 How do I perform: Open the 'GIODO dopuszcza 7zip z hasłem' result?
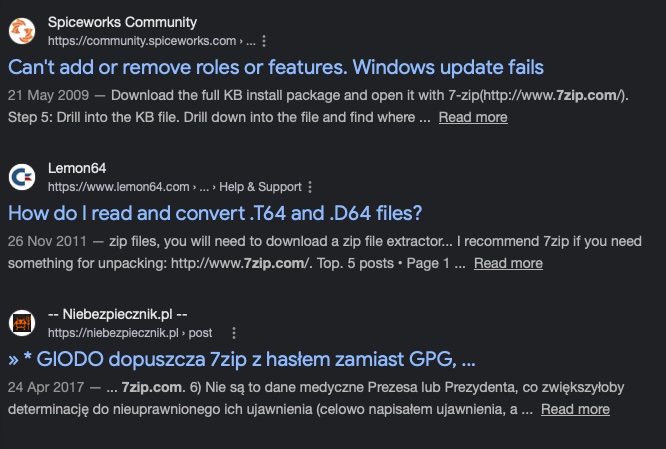tap(242, 359)
